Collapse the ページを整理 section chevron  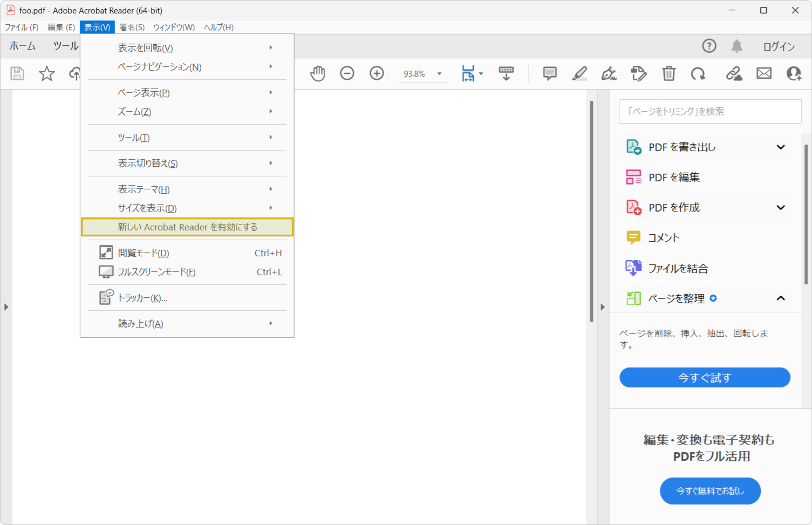click(781, 298)
